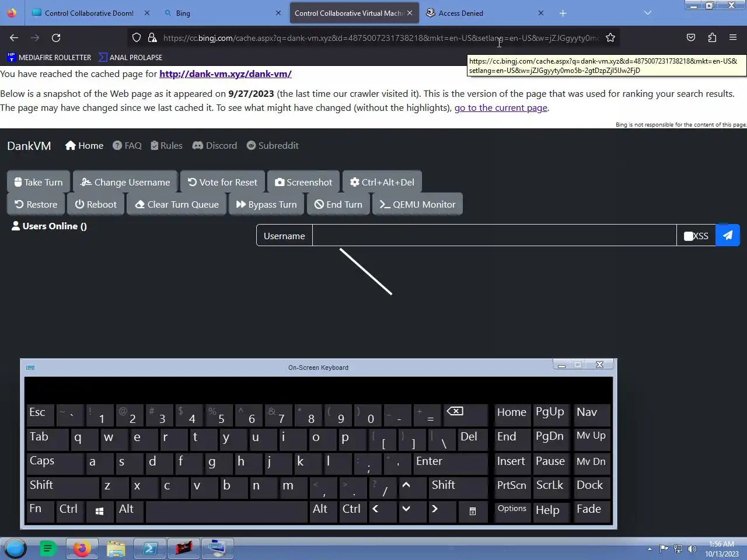Click the browser back arrow
The height and width of the screenshot is (560, 747).
click(x=14, y=37)
